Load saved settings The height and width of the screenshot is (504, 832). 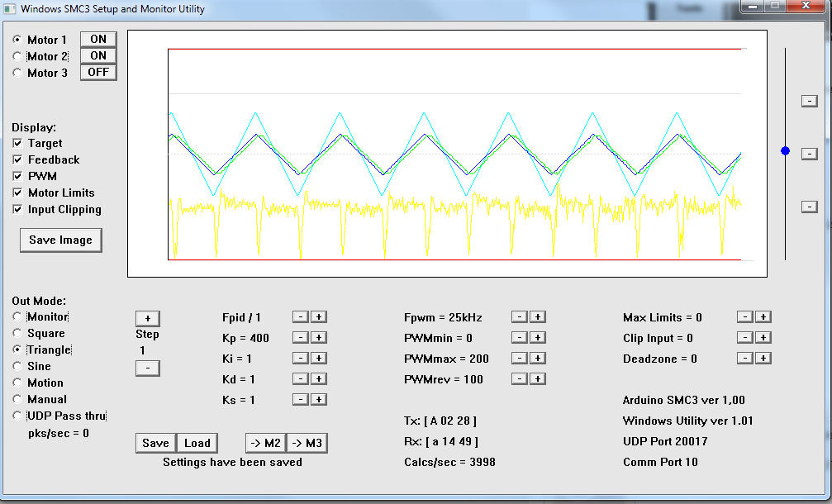pyautogui.click(x=197, y=443)
